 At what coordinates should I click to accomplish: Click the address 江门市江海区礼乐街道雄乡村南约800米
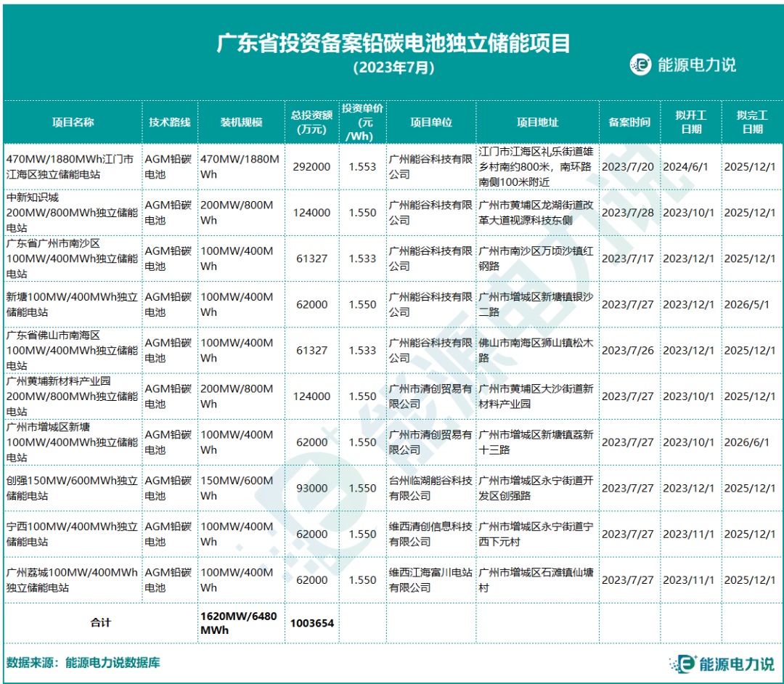pos(536,167)
